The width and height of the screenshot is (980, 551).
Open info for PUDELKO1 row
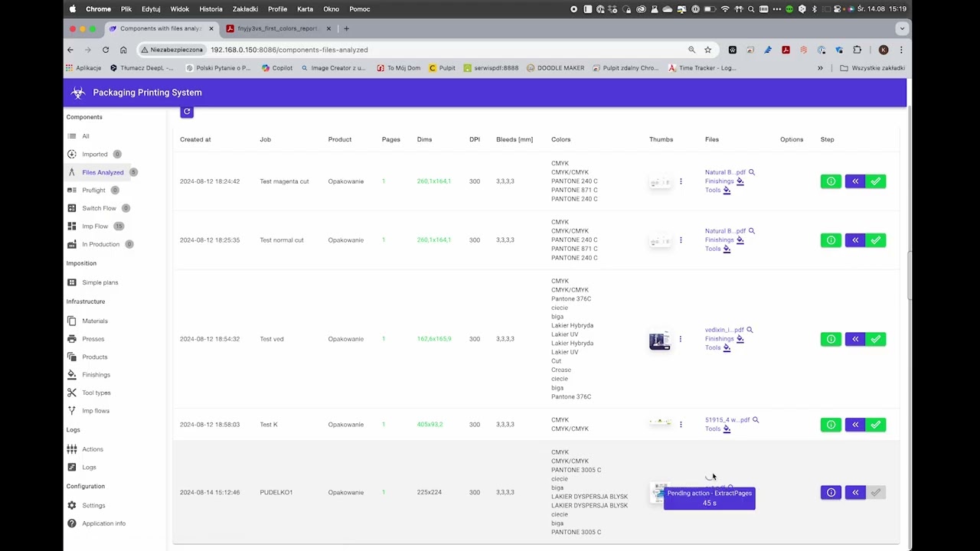[831, 493]
